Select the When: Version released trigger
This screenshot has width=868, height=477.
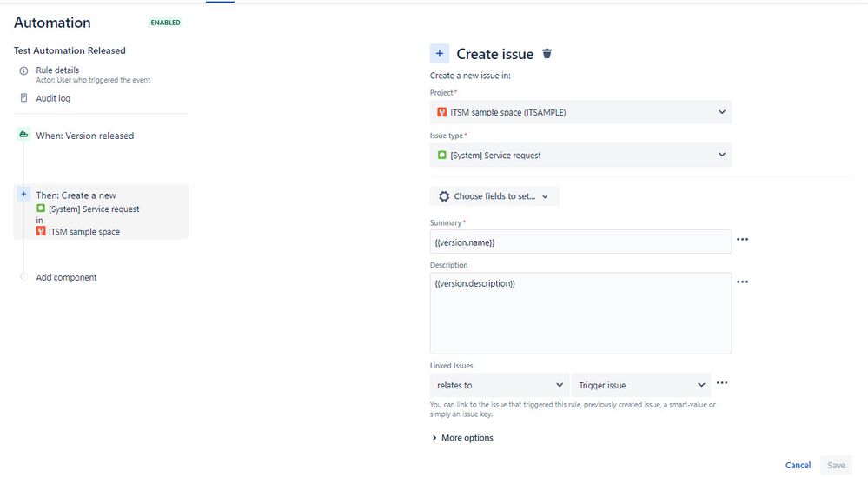click(x=84, y=136)
